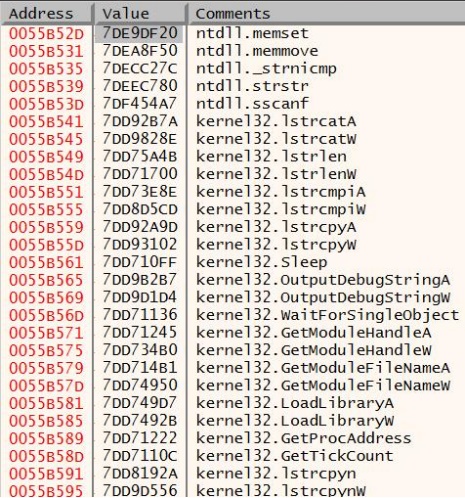This screenshot has width=465, height=498.
Task: Select the kernel32.WaitForSingleObject entry
Action: (327, 315)
